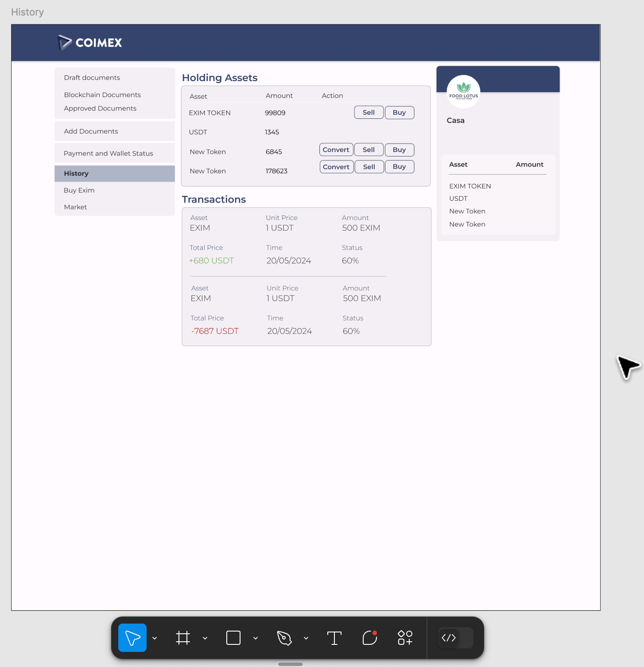Open Payment and Wallet Status
Image resolution: width=644 pixels, height=667 pixels.
[108, 153]
